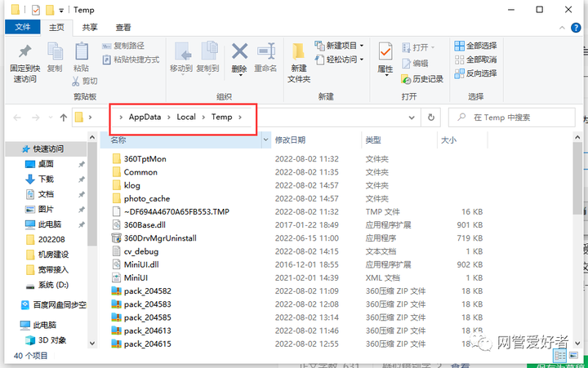Select Baidu Netdisk sync space in sidebar
The height and width of the screenshot is (368, 588).
[x=60, y=305]
